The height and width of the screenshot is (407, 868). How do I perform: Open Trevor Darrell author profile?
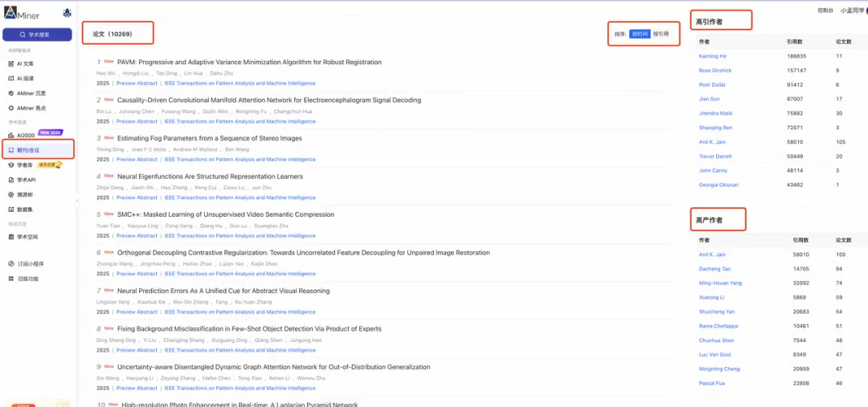click(x=714, y=157)
